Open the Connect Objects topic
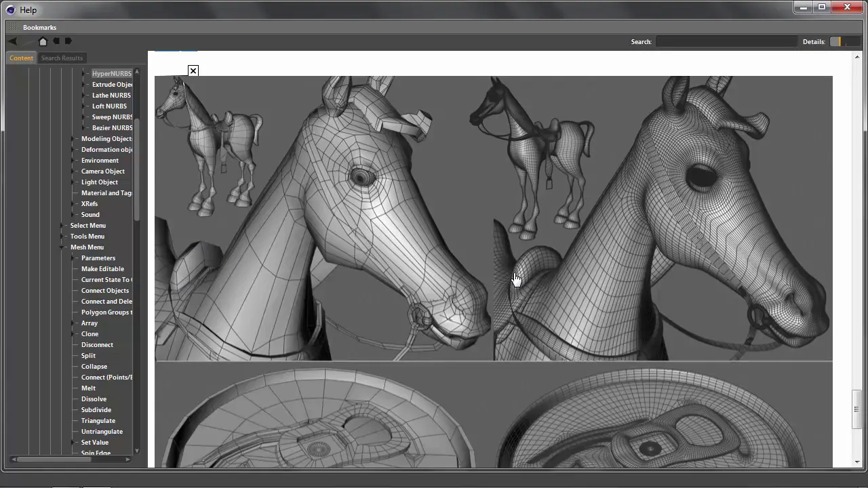 pos(105,290)
